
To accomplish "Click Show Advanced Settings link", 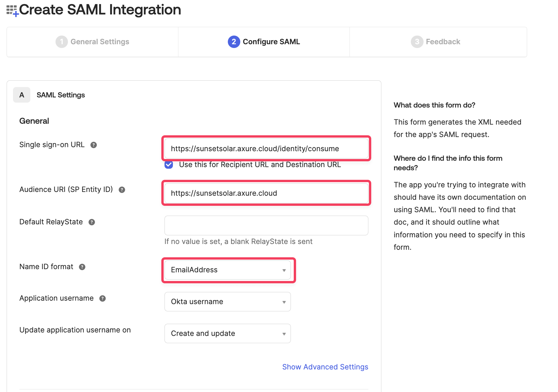I will 325,367.
